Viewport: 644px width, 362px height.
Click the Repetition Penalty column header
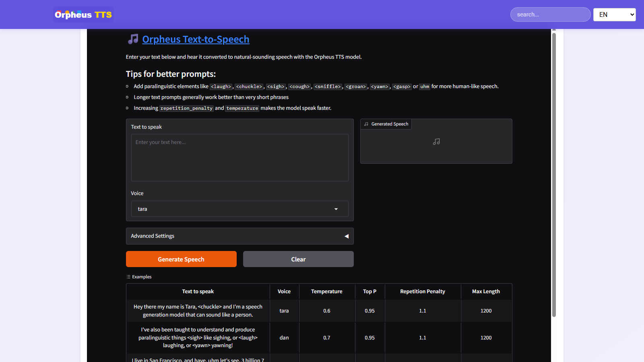pyautogui.click(x=423, y=291)
